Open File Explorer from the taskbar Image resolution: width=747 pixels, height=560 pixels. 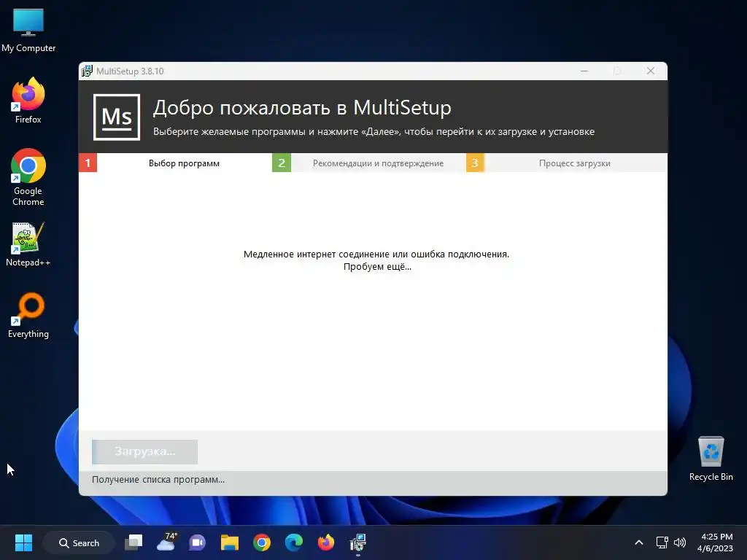pyautogui.click(x=230, y=542)
